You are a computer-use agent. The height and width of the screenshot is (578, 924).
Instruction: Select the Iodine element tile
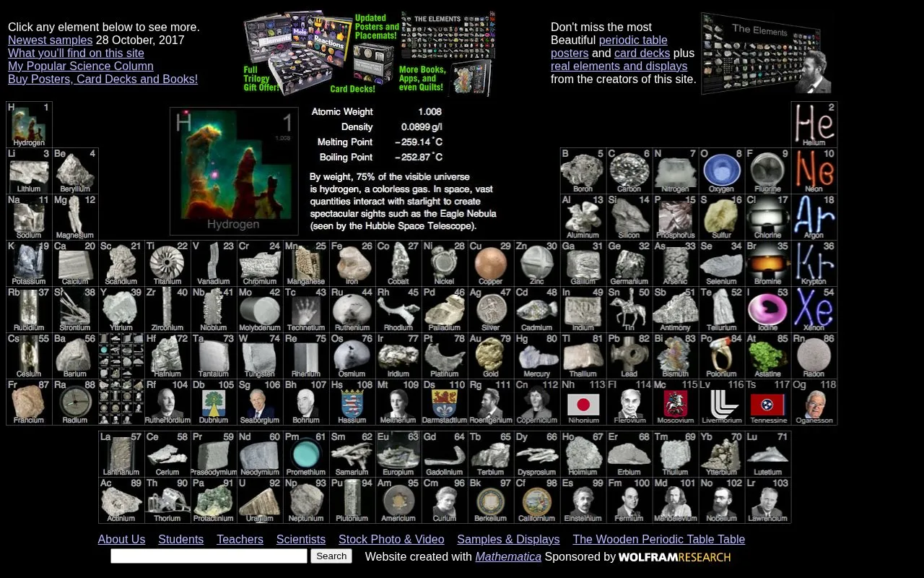click(768, 310)
